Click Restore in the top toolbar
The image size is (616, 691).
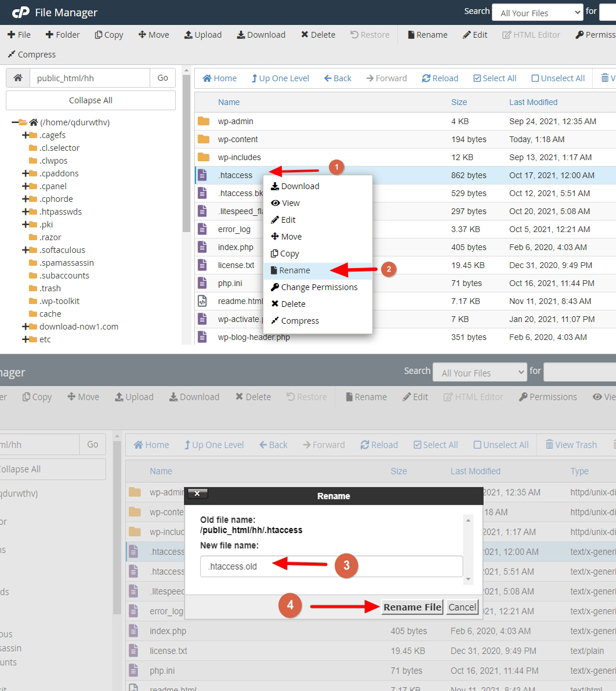point(370,35)
